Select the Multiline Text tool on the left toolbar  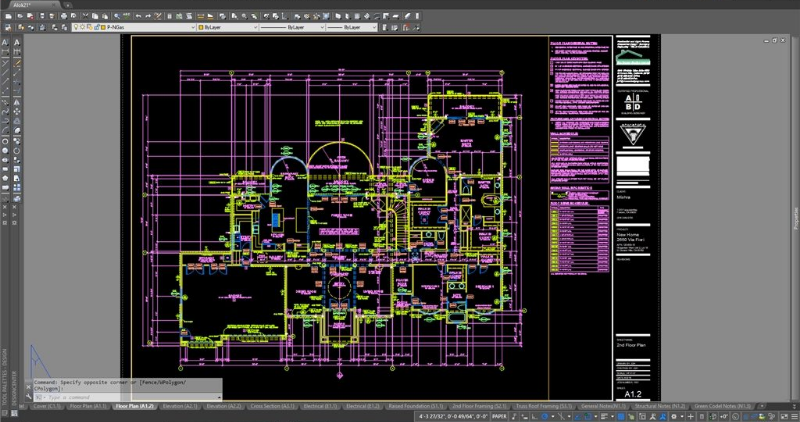point(6,42)
